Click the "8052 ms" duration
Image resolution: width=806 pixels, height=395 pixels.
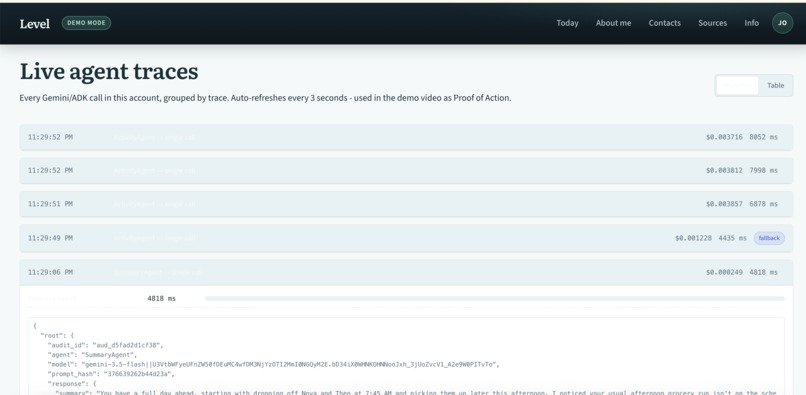coord(763,137)
